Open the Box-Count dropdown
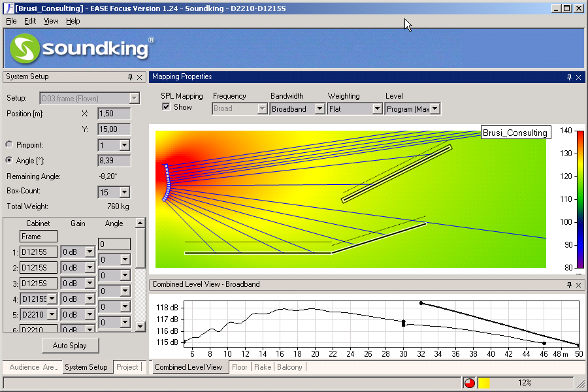The image size is (588, 392). (x=124, y=193)
